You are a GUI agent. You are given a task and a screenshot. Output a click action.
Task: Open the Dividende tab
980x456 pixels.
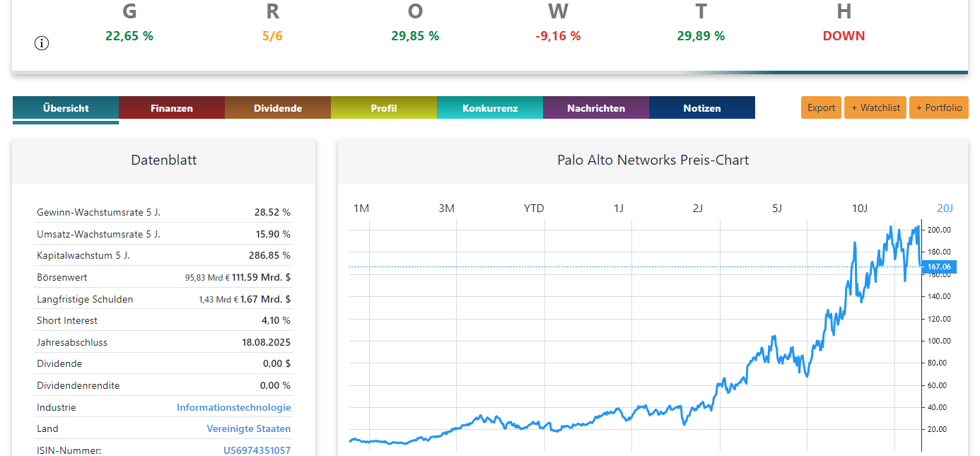(278, 108)
